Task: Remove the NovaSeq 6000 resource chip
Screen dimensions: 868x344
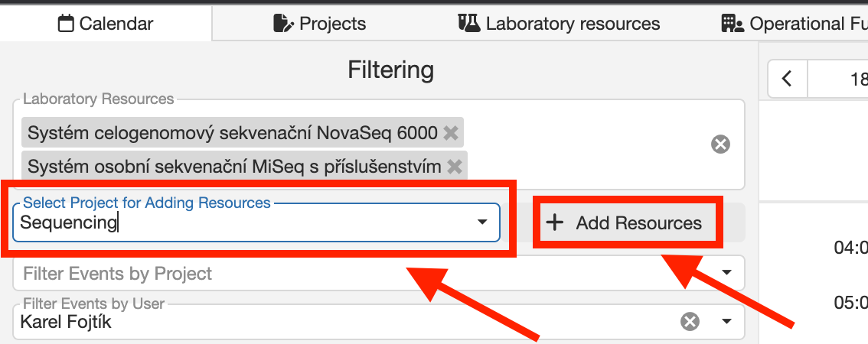Action: [x=451, y=133]
